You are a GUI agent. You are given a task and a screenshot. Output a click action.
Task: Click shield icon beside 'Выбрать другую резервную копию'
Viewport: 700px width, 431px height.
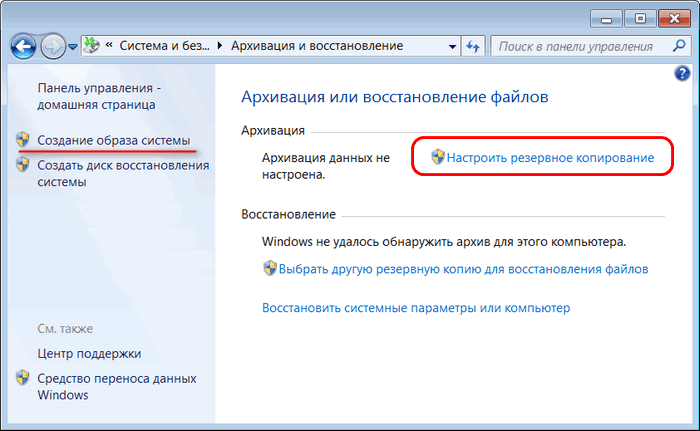click(270, 268)
